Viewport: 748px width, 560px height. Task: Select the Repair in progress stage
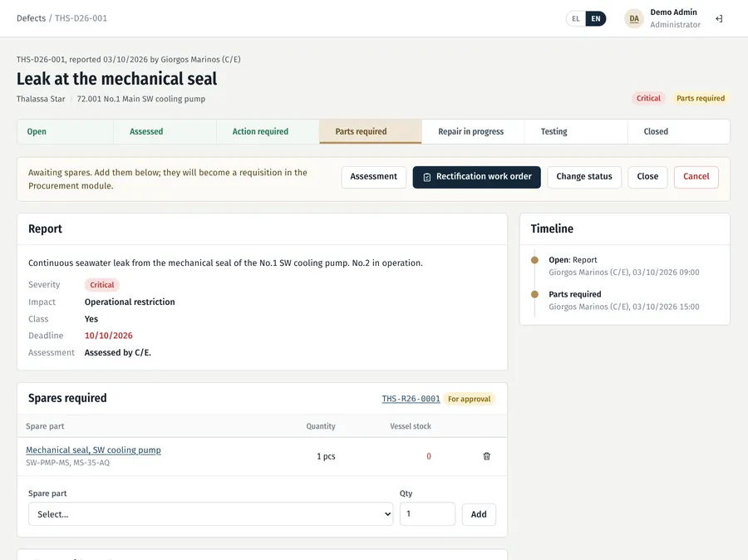[x=473, y=131]
